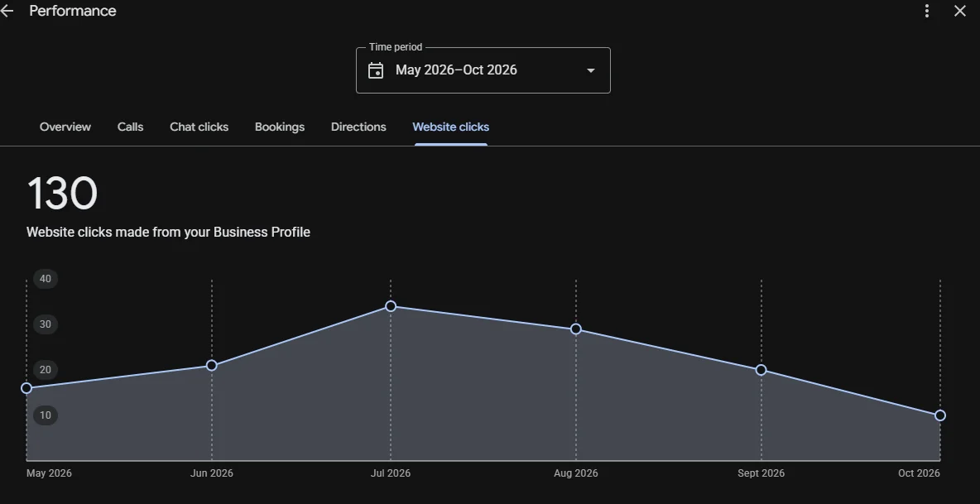Go back using the left arrow icon
The height and width of the screenshot is (504, 980).
point(7,11)
